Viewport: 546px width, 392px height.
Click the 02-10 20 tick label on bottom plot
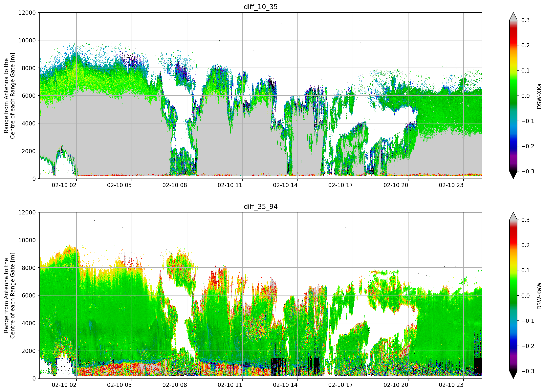point(396,385)
